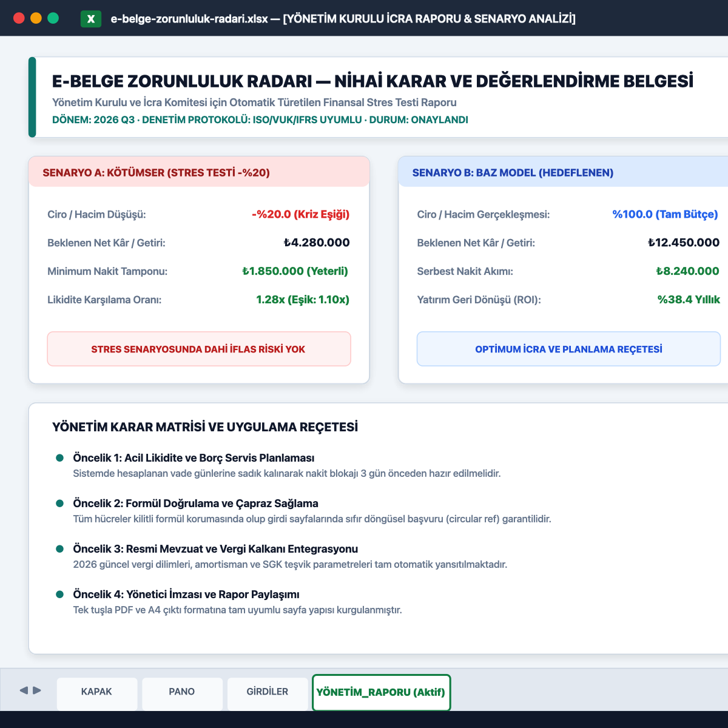The width and height of the screenshot is (728, 728).
Task: Click Öncelik 3: Resmi Mevzuat heading
Action: [215, 549]
